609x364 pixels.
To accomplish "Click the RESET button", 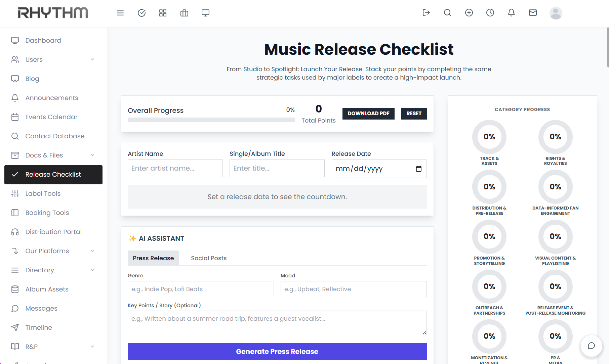I will coord(414,113).
